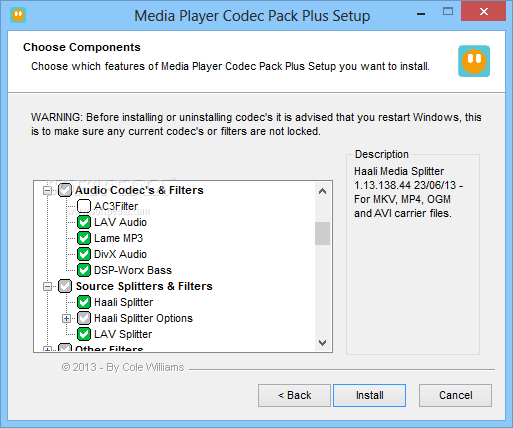Select the LAV Audio label
This screenshot has height=428, width=513.
click(120, 222)
